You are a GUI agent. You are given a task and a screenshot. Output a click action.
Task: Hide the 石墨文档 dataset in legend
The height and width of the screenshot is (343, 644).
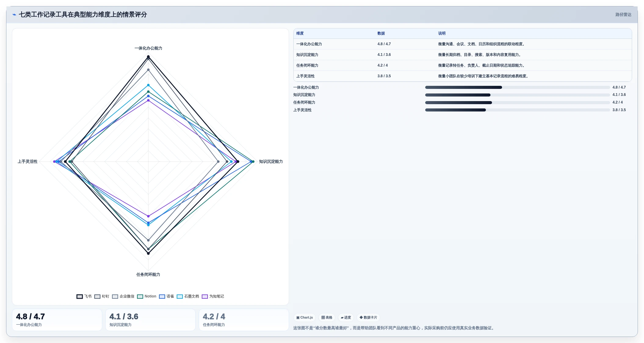180,297
